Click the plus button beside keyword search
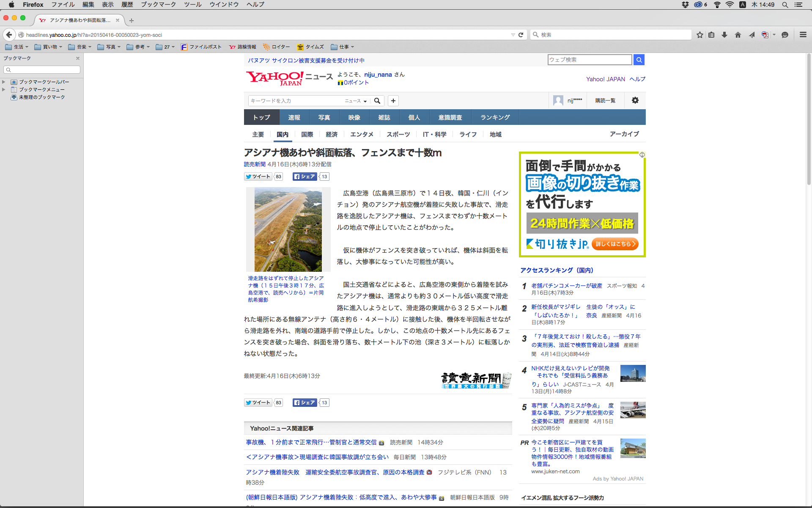 393,101
